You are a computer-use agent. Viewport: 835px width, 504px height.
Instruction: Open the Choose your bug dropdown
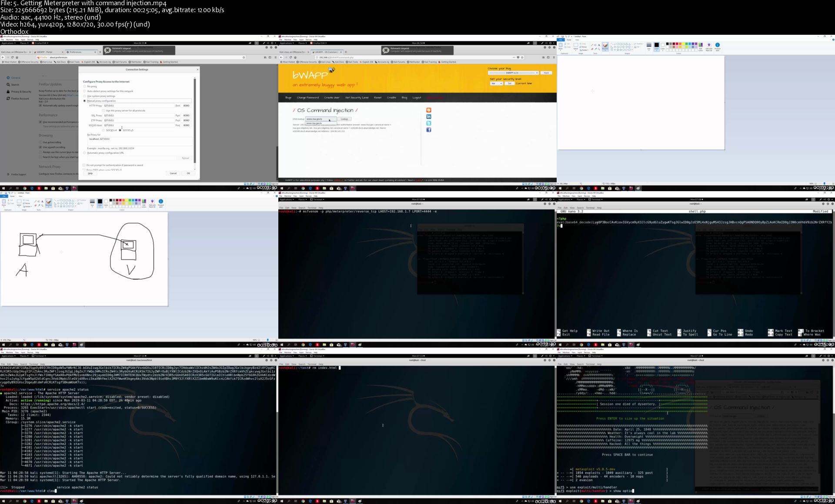coord(513,73)
